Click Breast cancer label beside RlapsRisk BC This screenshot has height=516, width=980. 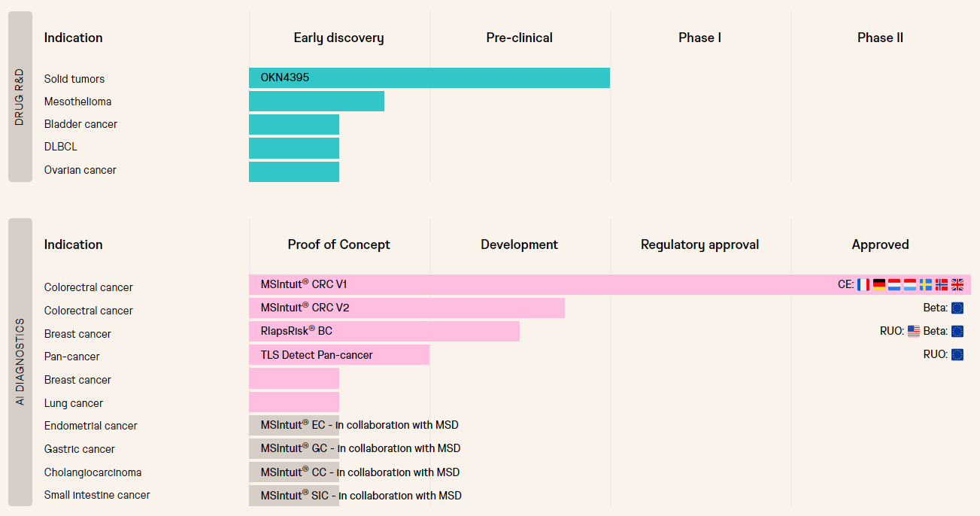click(x=77, y=334)
